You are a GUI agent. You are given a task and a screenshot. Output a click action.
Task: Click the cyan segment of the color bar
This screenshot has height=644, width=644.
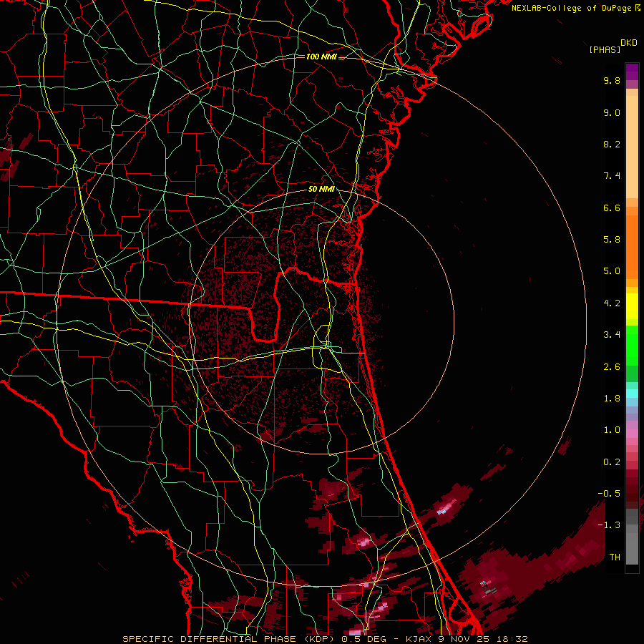[632, 394]
